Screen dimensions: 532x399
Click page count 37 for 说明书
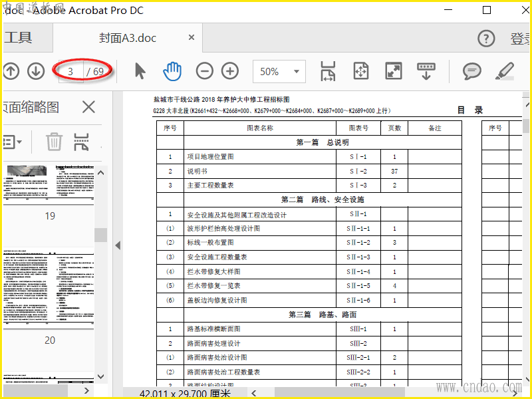(394, 172)
